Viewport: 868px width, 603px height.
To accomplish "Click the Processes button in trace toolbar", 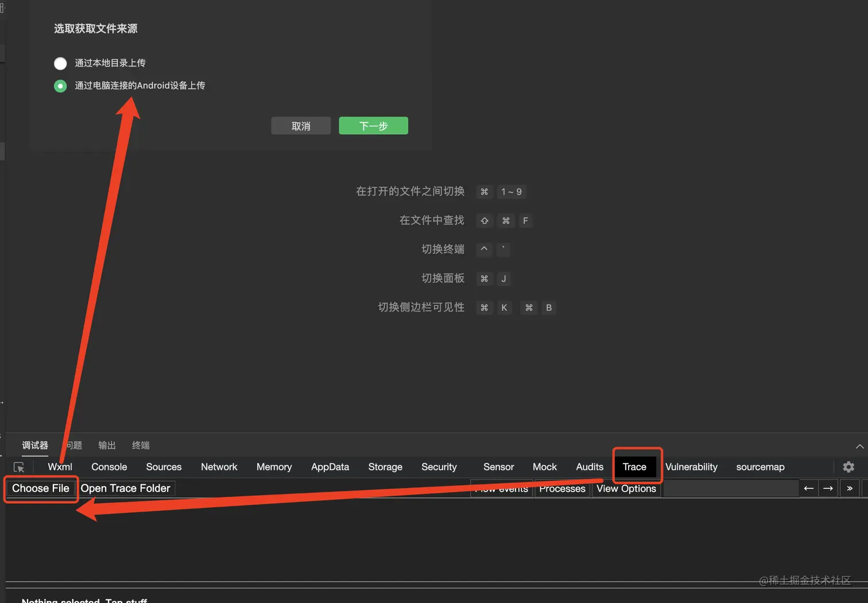I will point(562,489).
